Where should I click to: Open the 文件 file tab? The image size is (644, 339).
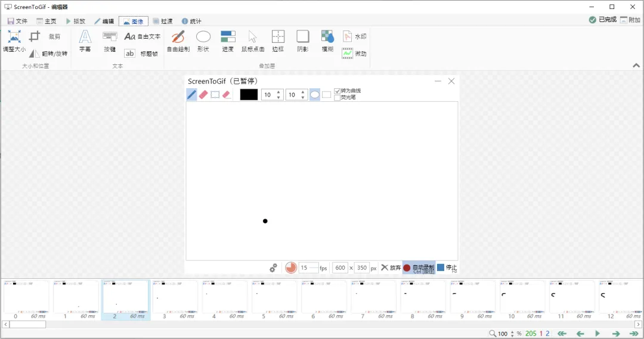click(17, 21)
